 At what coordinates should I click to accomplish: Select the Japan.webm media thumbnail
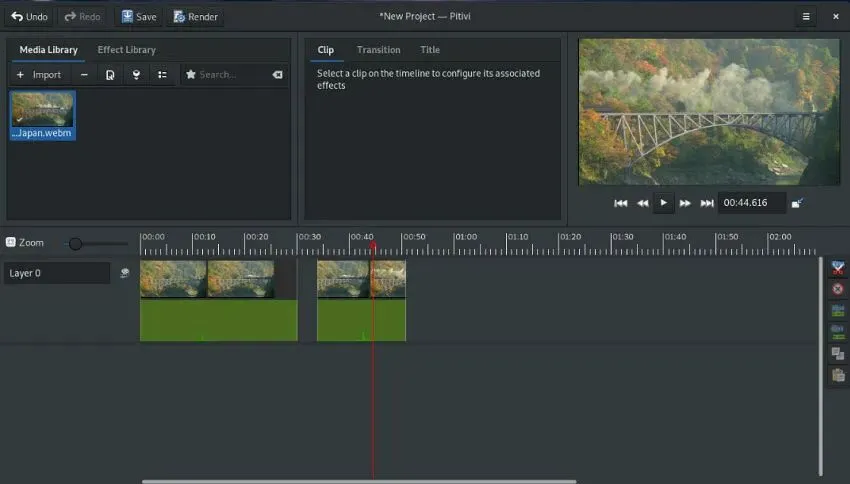(43, 115)
